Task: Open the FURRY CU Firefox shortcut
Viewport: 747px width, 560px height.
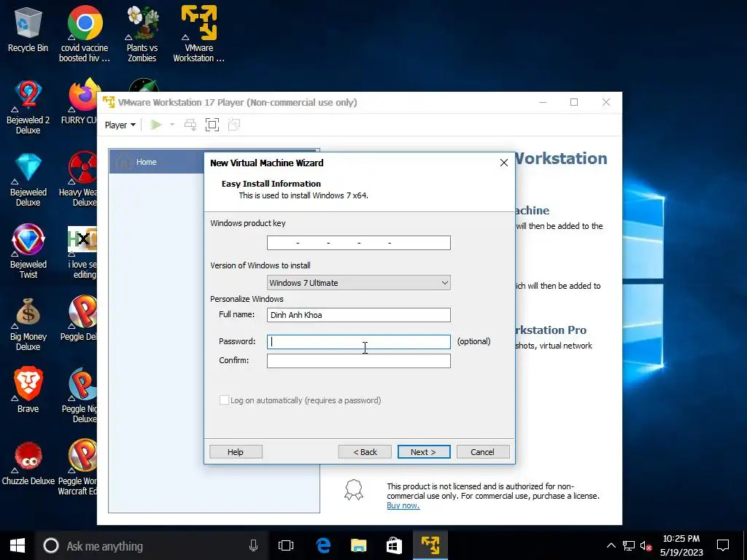Action: pyautogui.click(x=82, y=102)
